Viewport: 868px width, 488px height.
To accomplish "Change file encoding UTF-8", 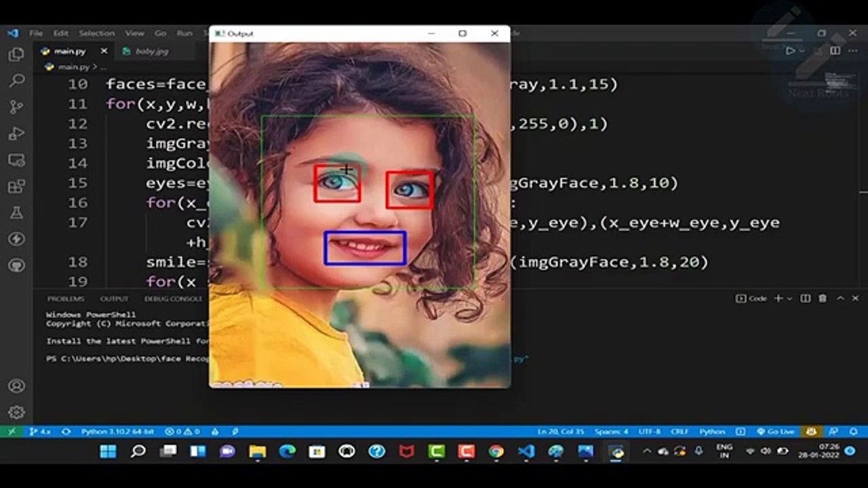I will [649, 431].
